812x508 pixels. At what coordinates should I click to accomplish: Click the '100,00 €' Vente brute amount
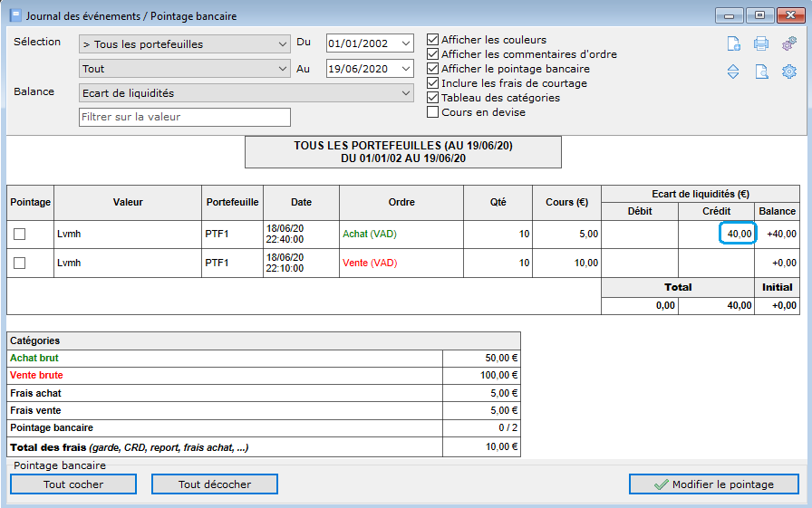tap(499, 375)
